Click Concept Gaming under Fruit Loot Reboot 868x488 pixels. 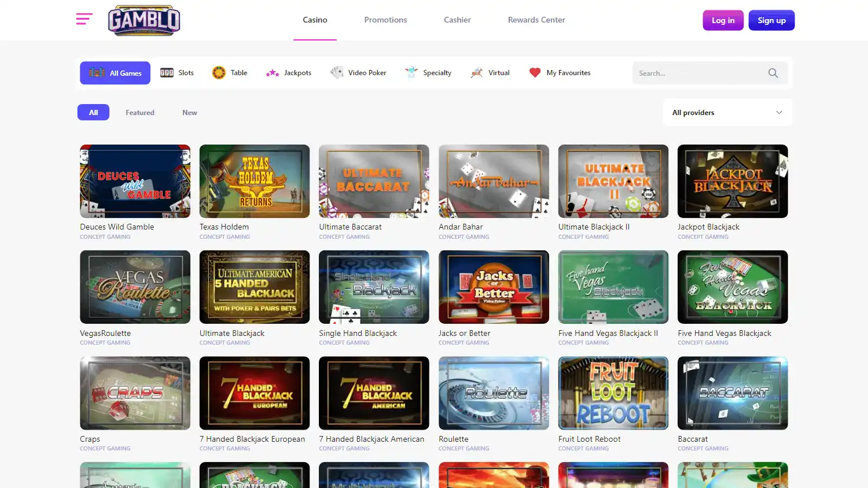click(583, 448)
